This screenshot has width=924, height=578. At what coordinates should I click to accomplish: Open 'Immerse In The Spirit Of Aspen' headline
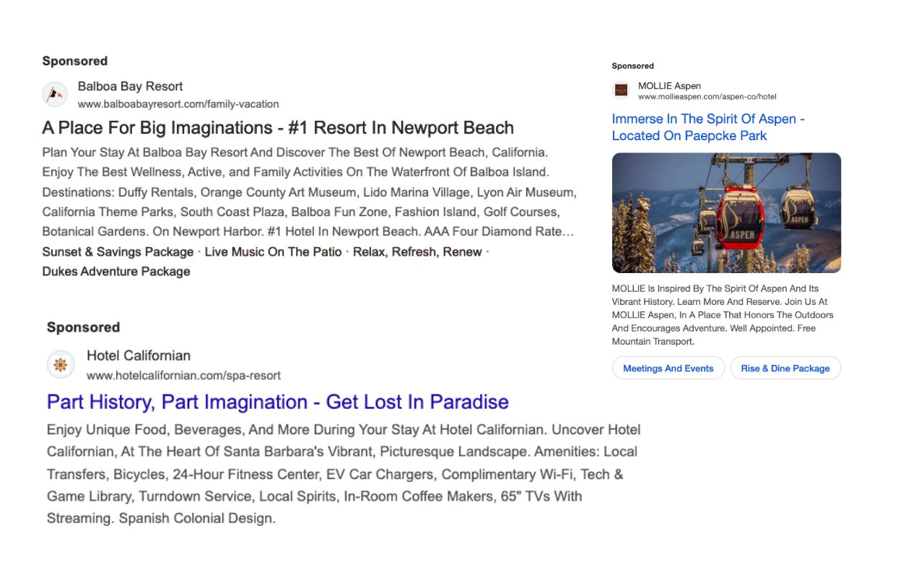pos(708,127)
